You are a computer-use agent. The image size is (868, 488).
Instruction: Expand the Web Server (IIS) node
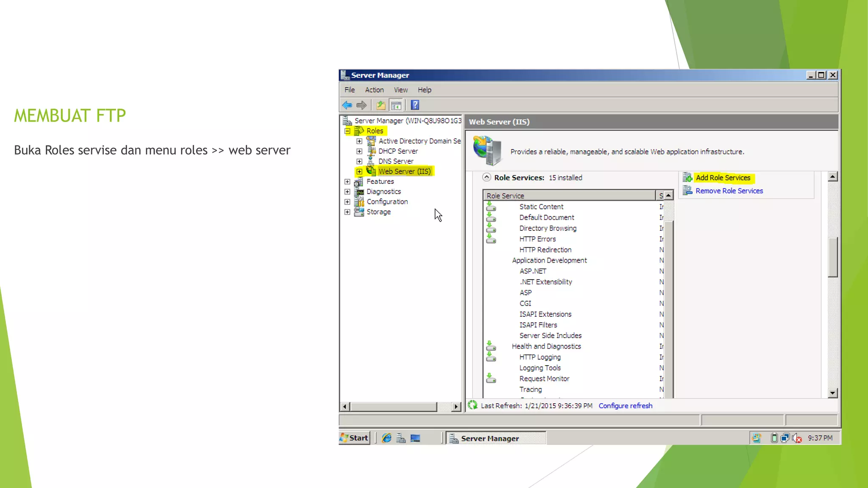(359, 172)
